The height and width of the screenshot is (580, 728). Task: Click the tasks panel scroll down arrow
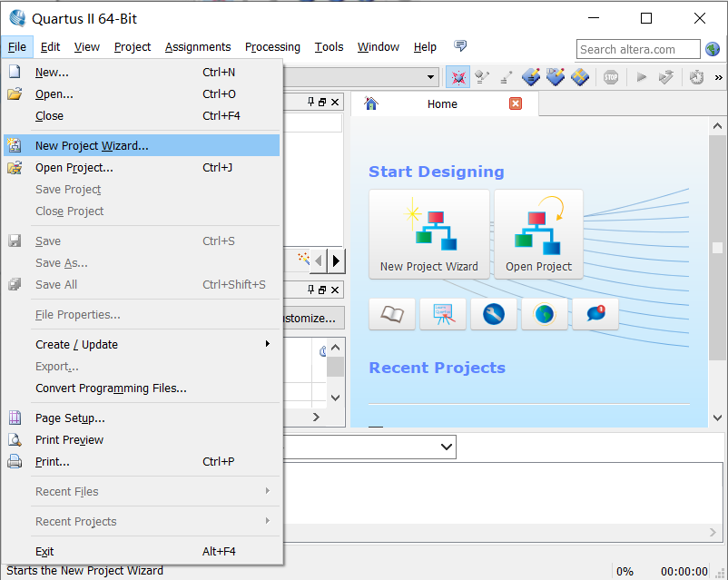pyautogui.click(x=335, y=398)
